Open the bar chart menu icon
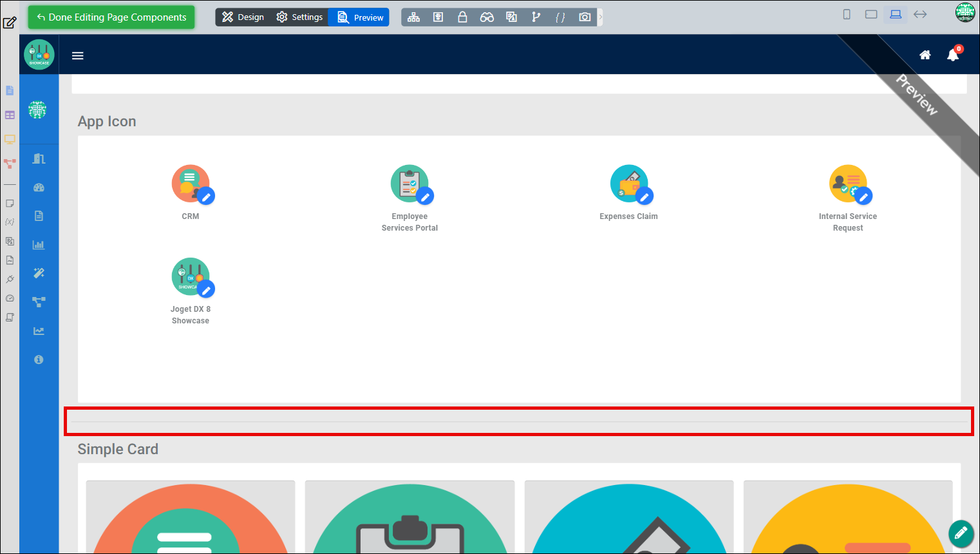The height and width of the screenshot is (554, 980). (39, 245)
